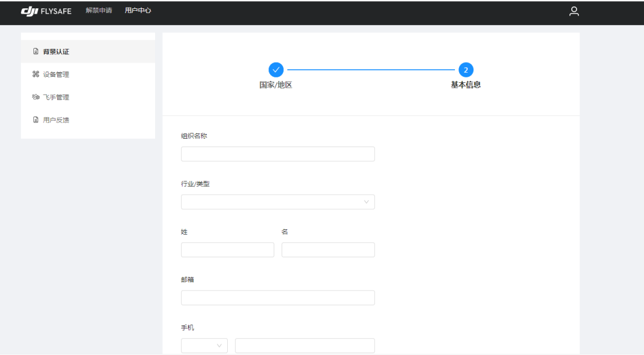Click the 邮箱 field label
This screenshot has width=644, height=355.
point(188,279)
